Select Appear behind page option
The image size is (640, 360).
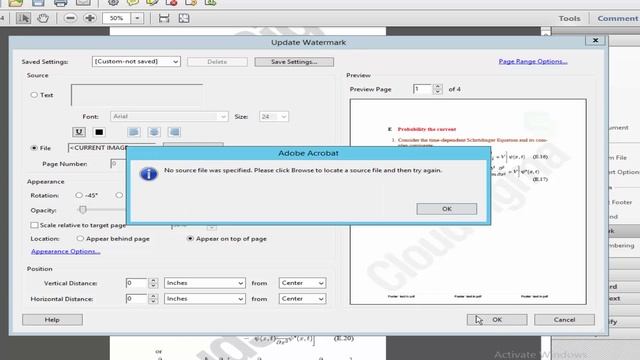[x=80, y=238]
